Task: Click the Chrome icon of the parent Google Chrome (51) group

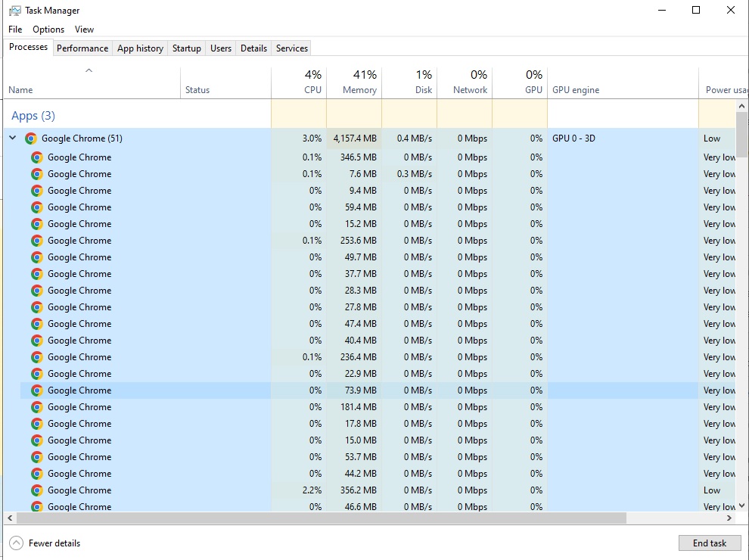Action: (31, 138)
